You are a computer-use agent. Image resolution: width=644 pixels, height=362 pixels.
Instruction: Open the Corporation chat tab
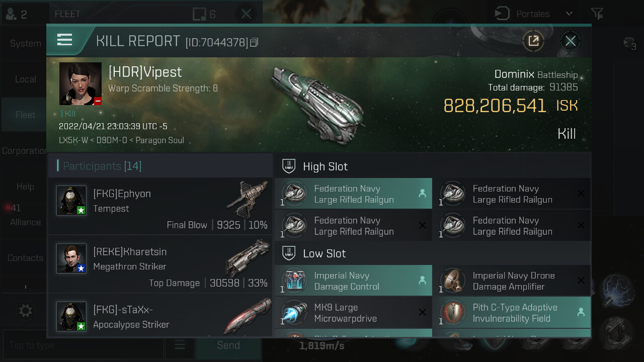[25, 151]
